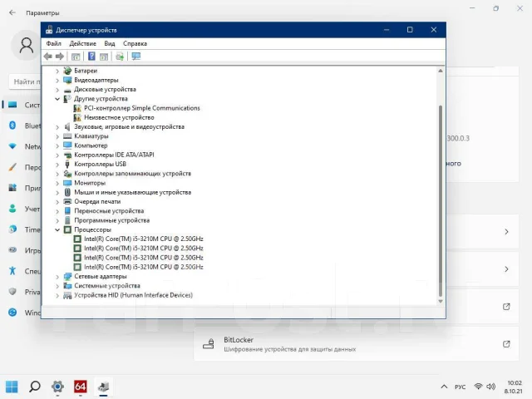Open the Network section in Параметры sidebar
Screen dimensions: 532x399
22,146
